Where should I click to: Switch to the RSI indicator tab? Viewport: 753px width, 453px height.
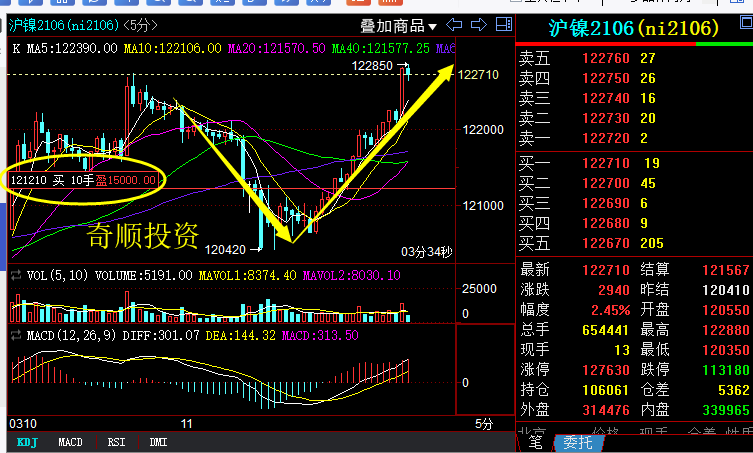[116, 441]
